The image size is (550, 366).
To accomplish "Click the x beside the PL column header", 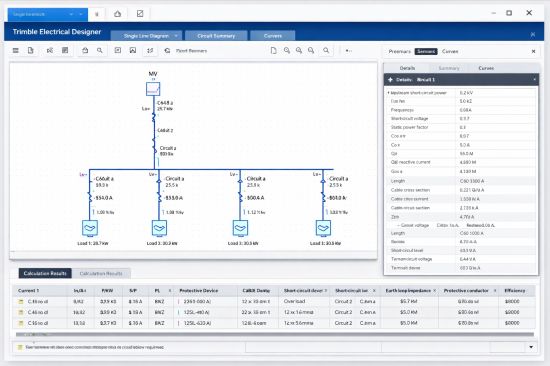I will pos(170,291).
